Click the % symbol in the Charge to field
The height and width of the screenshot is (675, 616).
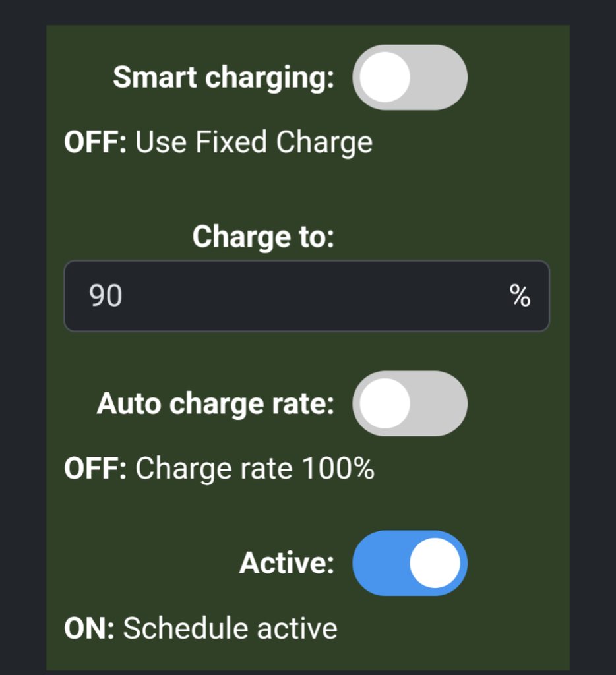click(x=520, y=297)
